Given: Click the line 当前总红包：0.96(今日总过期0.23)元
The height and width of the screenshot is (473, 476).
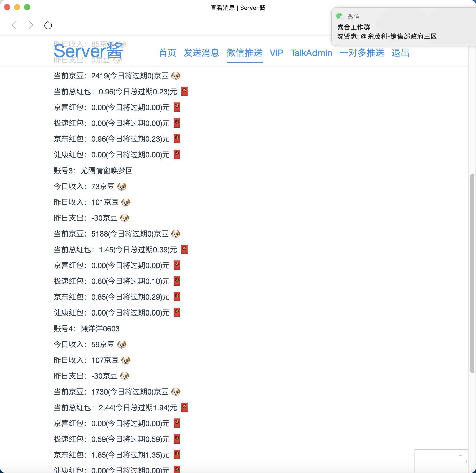Looking at the screenshot, I should [121, 92].
